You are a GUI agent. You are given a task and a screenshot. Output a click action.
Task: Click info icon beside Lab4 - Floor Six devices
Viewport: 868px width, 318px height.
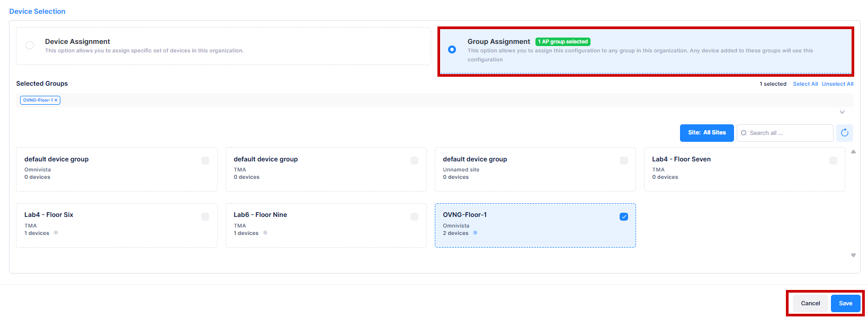(56, 233)
